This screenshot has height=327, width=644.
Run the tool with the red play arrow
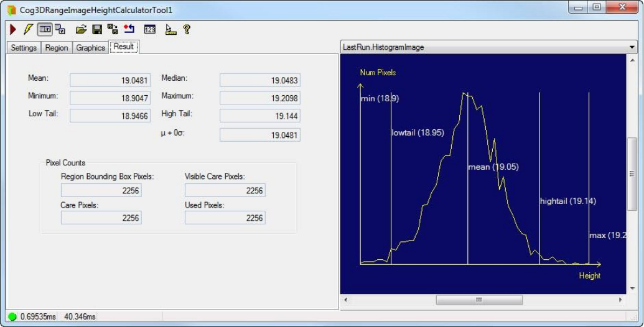(12, 29)
